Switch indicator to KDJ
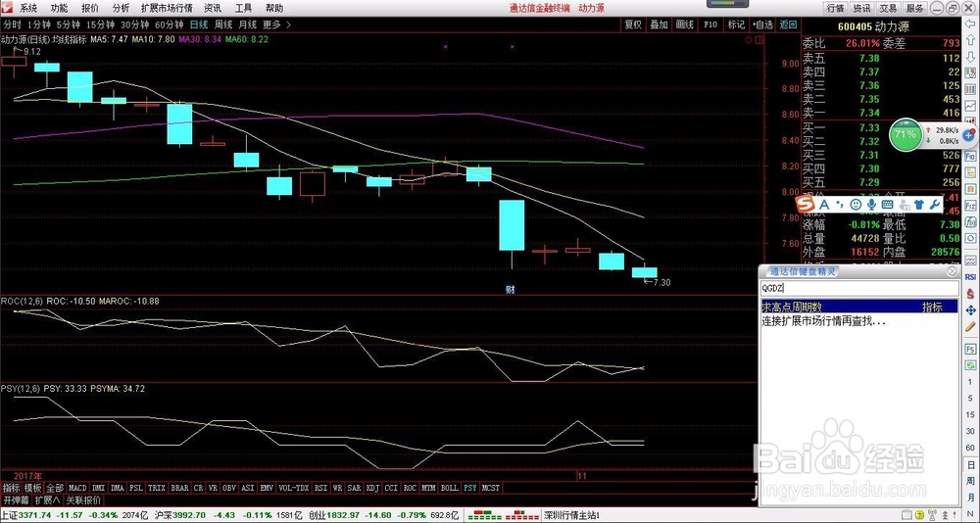Screen dimensions: 980x523 click(373, 488)
